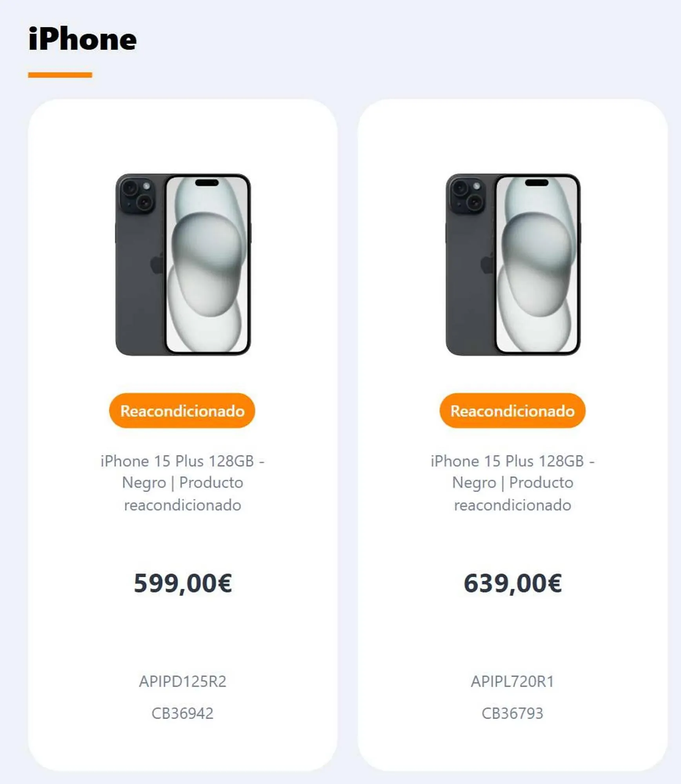Image resolution: width=681 pixels, height=784 pixels.
Task: Click the Dynamic Island on the left phone screen
Action: coord(207,183)
